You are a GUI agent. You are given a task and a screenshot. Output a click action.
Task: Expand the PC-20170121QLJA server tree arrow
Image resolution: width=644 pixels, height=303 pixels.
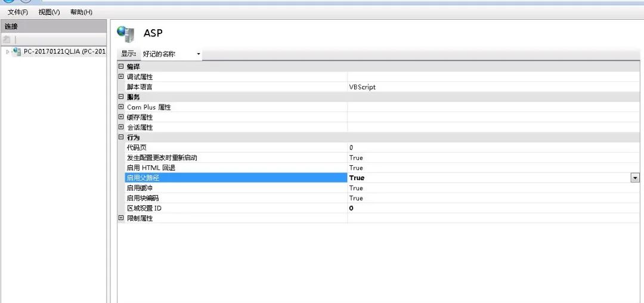point(7,52)
